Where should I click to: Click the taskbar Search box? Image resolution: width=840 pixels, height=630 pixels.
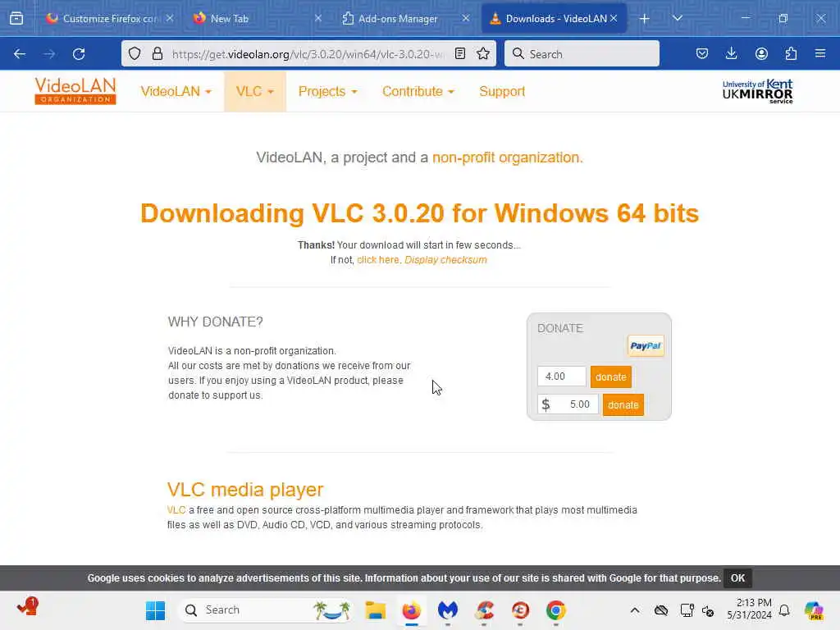coord(265,610)
